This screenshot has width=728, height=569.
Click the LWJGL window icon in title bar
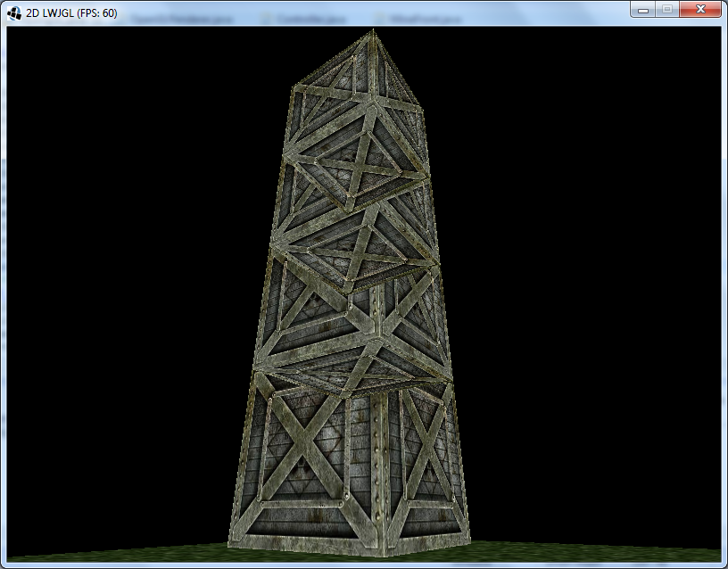pyautogui.click(x=14, y=13)
